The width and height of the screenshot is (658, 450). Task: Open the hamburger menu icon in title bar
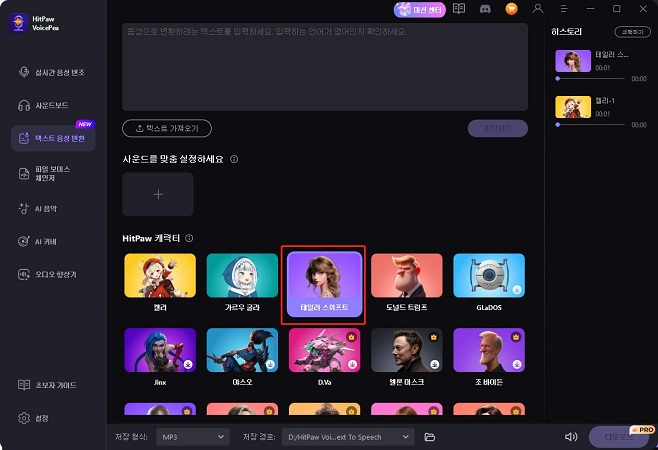pyautogui.click(x=564, y=9)
